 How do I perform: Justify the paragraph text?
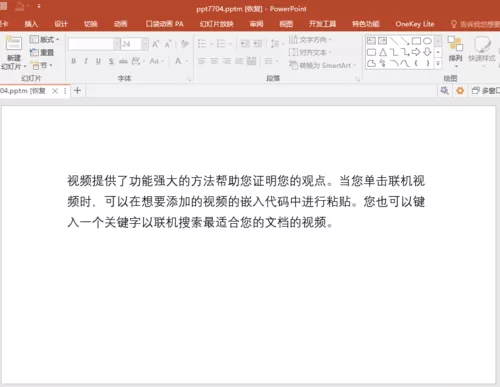[x=239, y=61]
